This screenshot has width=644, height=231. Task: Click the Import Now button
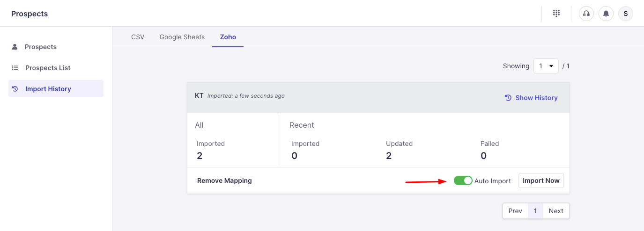pyautogui.click(x=541, y=180)
